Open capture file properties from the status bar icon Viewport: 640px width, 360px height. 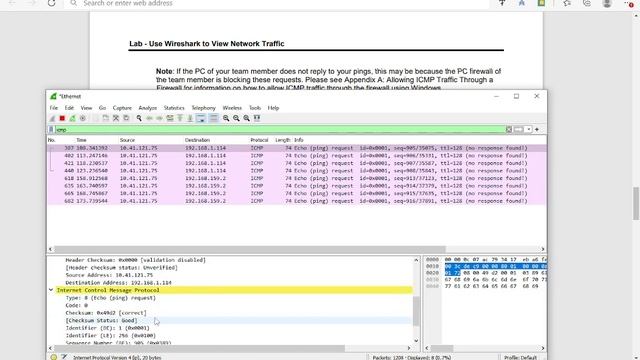coord(64,357)
